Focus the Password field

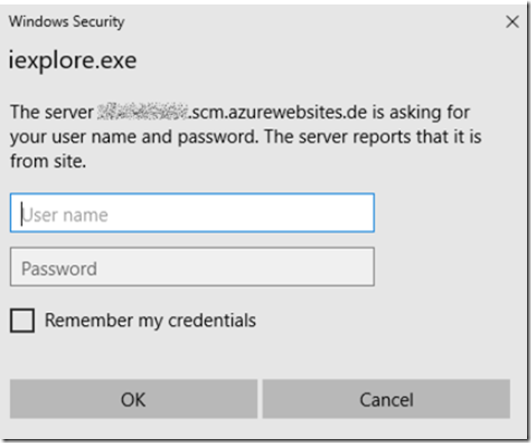point(192,267)
